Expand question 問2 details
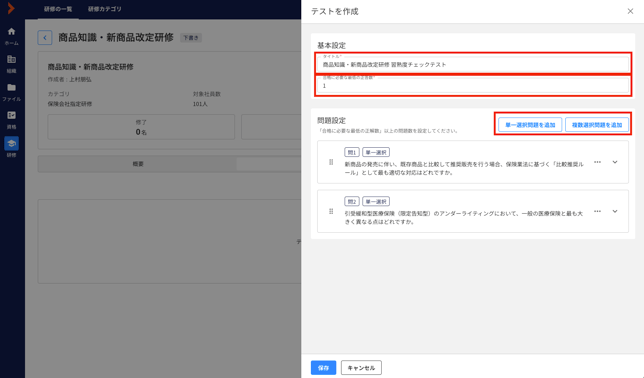Image resolution: width=644 pixels, height=378 pixels. click(x=615, y=211)
